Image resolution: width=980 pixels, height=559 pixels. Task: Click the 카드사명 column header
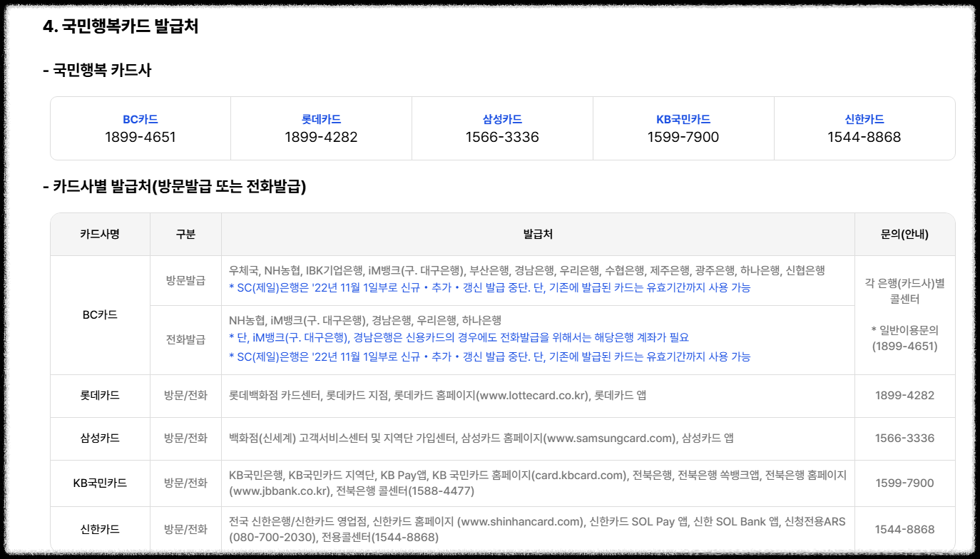click(x=100, y=234)
